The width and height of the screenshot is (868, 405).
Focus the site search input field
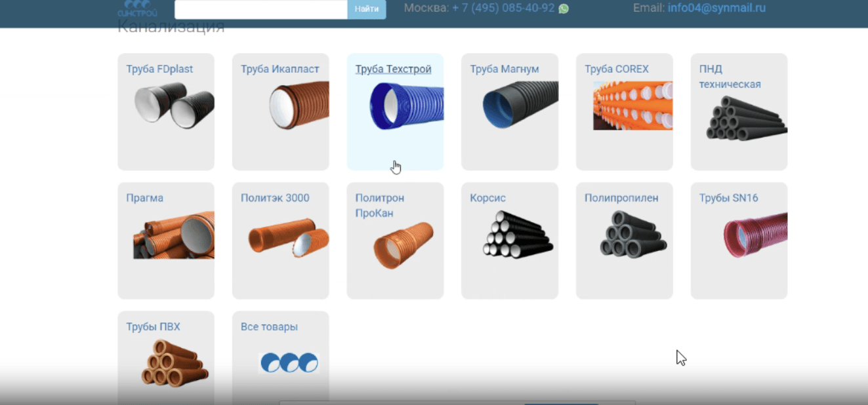pos(261,9)
